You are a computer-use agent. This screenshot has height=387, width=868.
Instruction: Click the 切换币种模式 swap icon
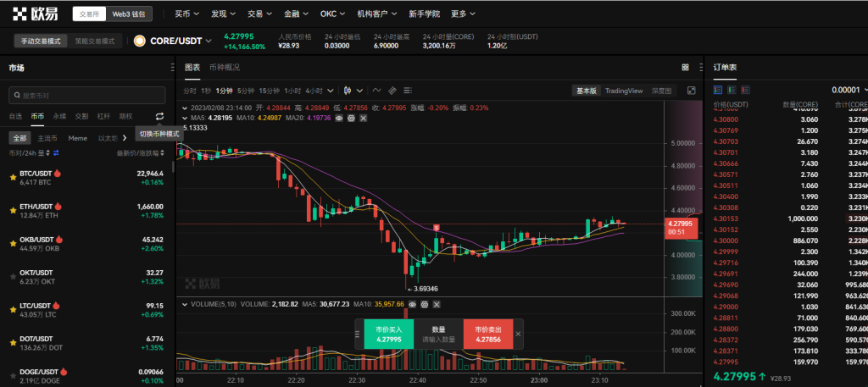tap(159, 116)
